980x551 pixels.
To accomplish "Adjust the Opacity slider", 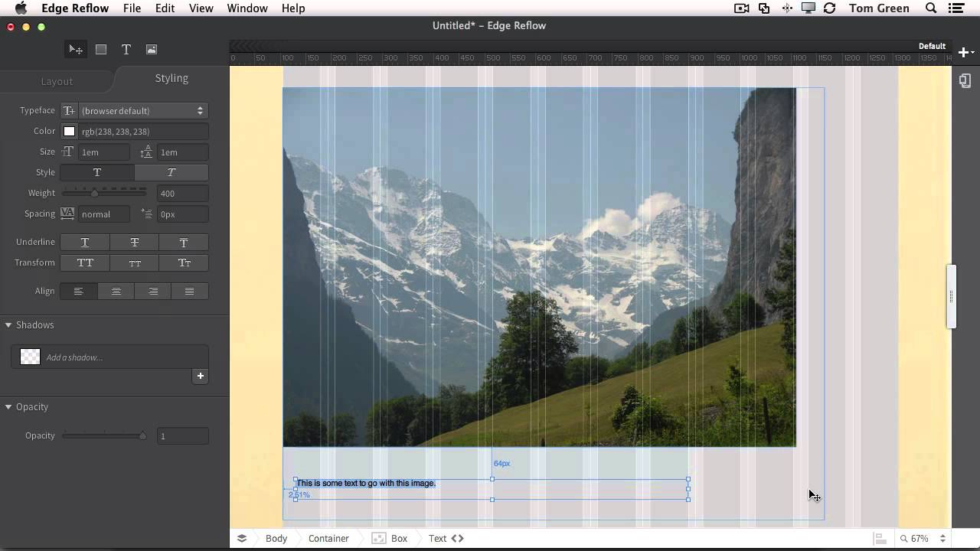I will click(x=105, y=436).
